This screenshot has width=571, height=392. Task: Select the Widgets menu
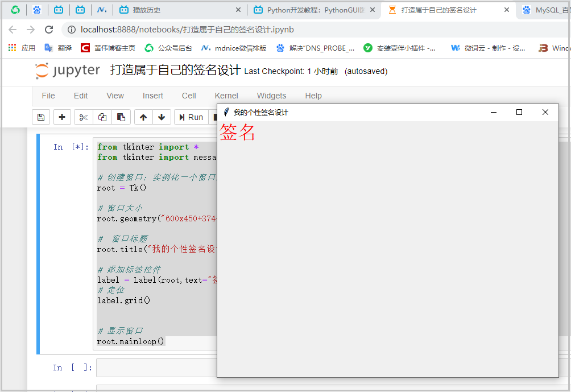point(271,96)
